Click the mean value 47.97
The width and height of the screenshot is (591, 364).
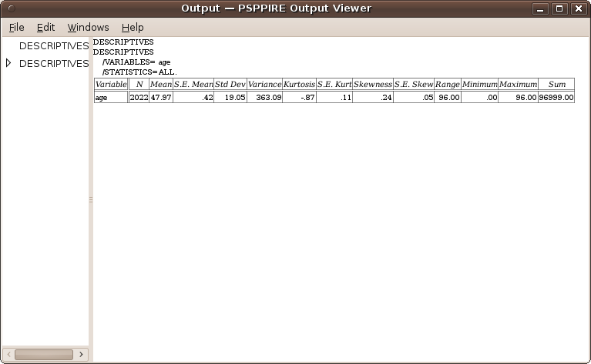coord(161,98)
